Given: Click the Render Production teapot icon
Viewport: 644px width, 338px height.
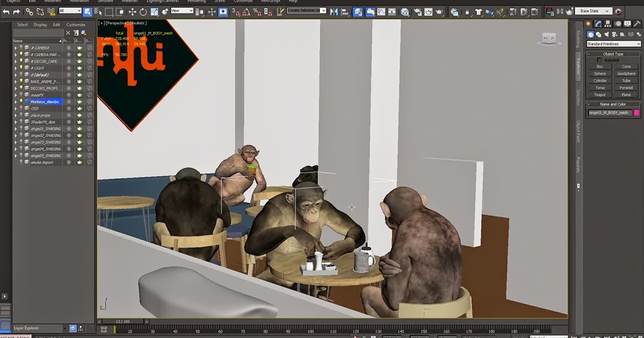Looking at the screenshot, I should point(440,11).
